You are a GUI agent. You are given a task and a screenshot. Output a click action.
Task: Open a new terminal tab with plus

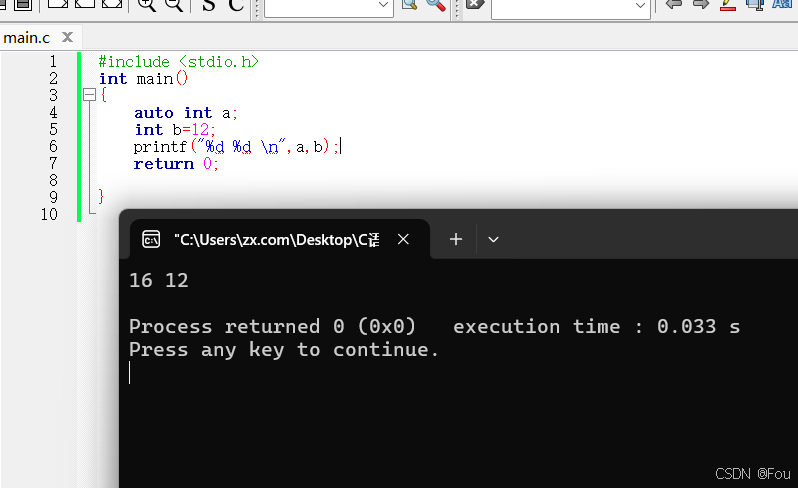456,239
